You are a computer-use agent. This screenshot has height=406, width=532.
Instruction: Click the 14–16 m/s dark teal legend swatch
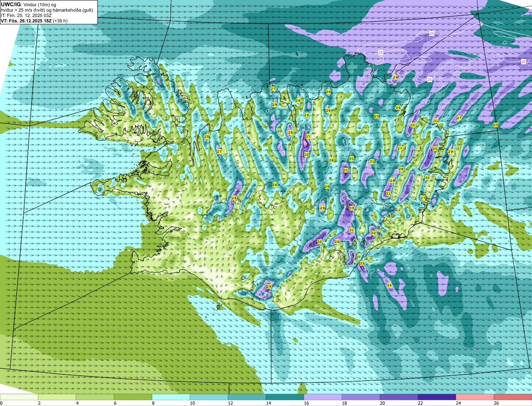[x=285, y=397]
